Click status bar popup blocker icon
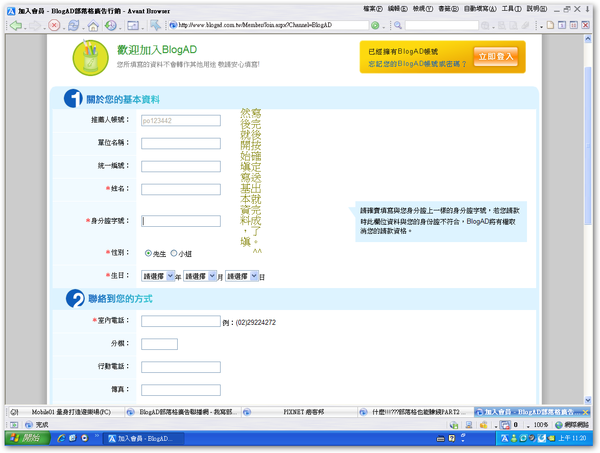600x453 pixels. pyautogui.click(x=505, y=425)
